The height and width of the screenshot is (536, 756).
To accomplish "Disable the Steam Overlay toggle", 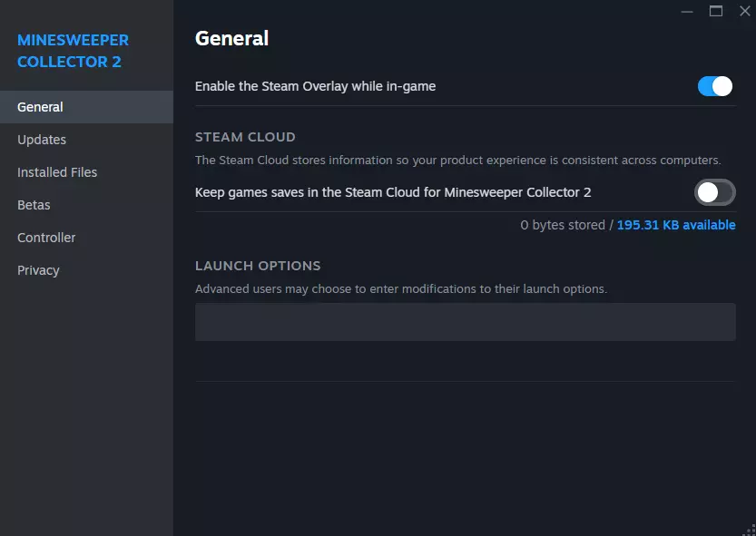I will click(715, 86).
